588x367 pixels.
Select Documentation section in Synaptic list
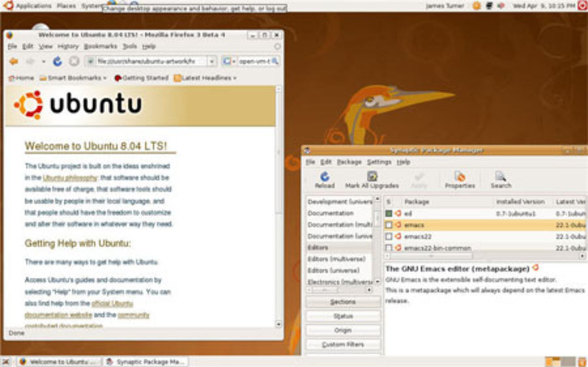(339, 213)
